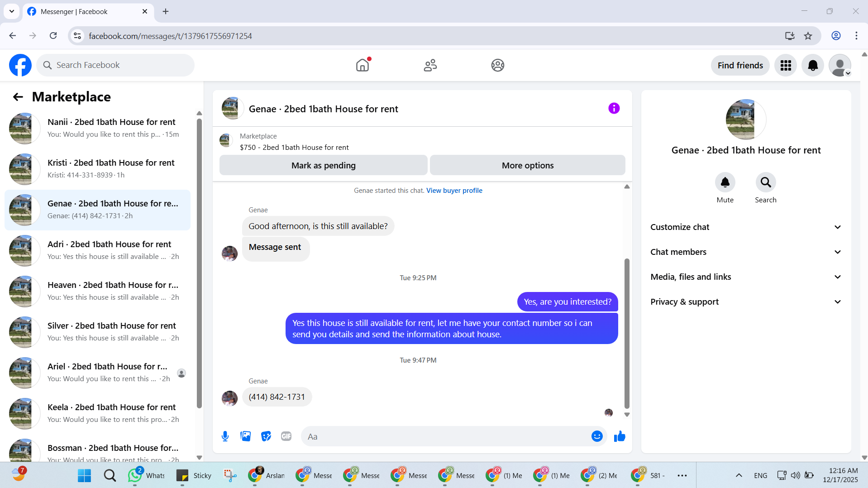868x488 pixels.
Task: Show more taskbar apps overflow dots
Action: coord(682,475)
